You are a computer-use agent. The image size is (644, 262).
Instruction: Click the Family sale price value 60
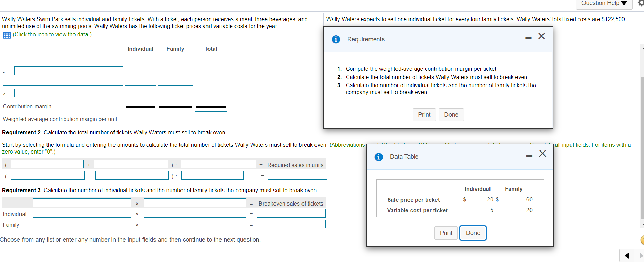coord(529,199)
